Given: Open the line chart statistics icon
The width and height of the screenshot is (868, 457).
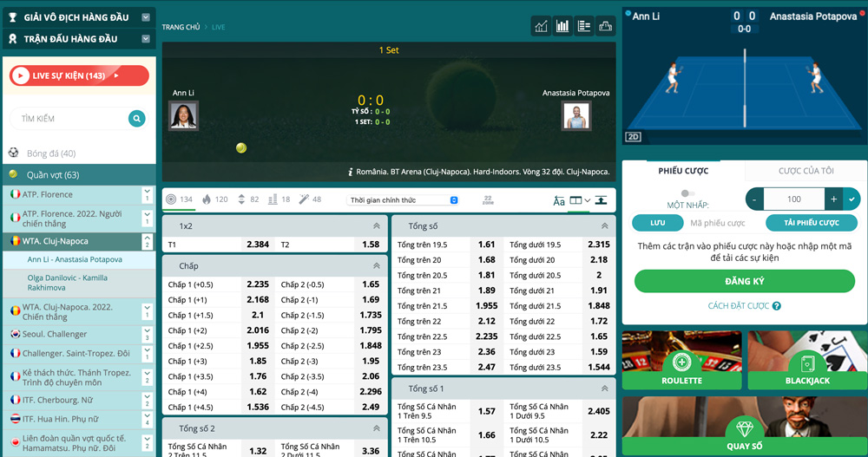Looking at the screenshot, I should click(541, 26).
